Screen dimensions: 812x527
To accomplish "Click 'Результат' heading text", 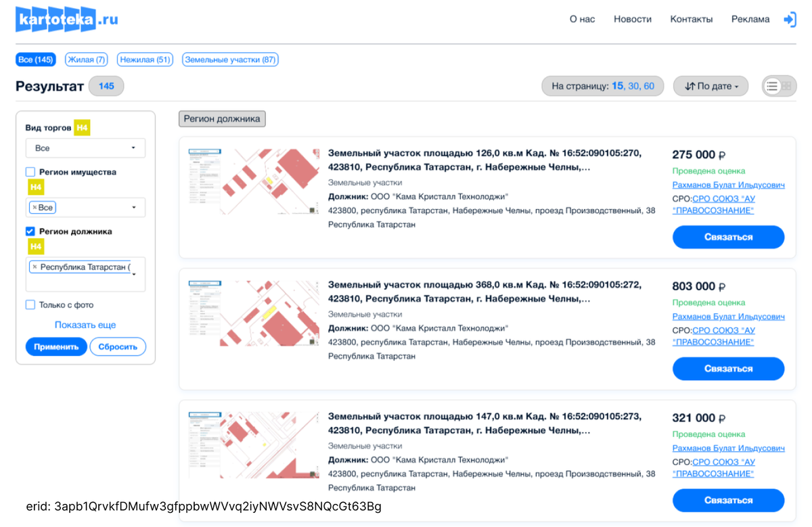I will pyautogui.click(x=49, y=86).
